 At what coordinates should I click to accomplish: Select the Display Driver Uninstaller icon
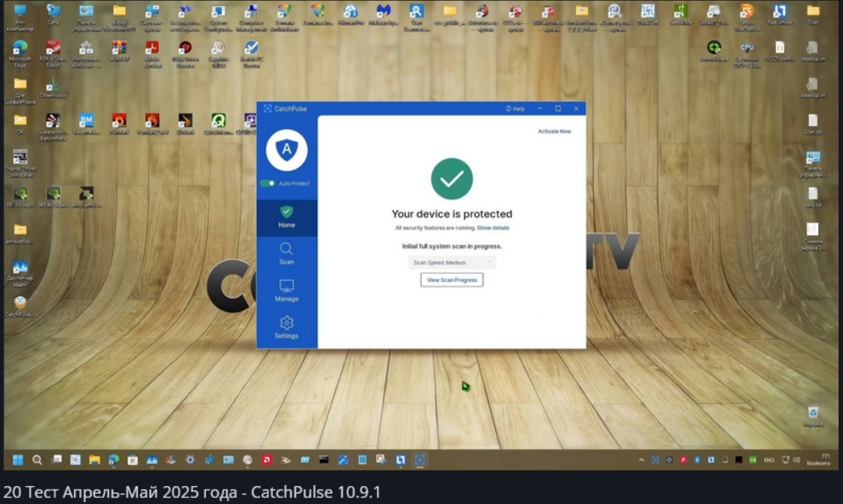pyautogui.click(x=20, y=163)
